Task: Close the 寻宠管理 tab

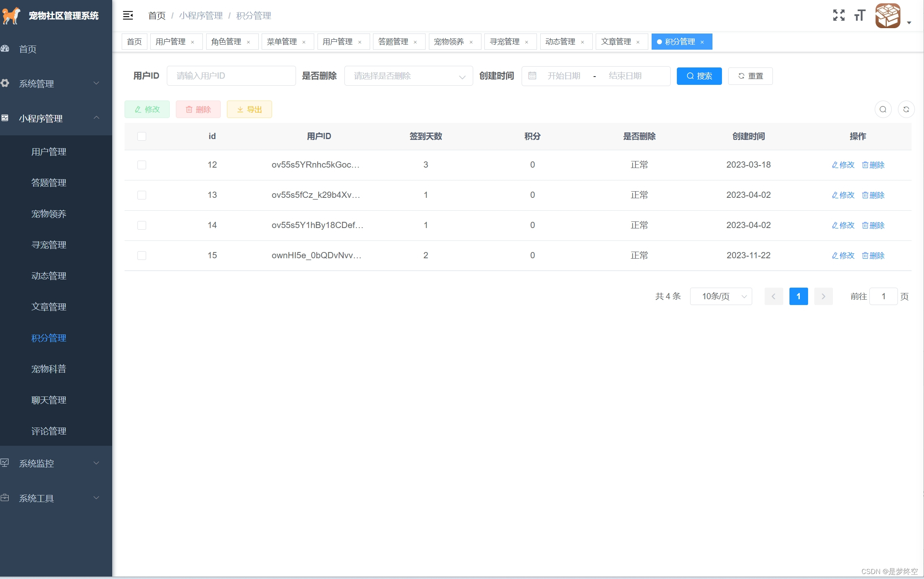Action: (527, 42)
